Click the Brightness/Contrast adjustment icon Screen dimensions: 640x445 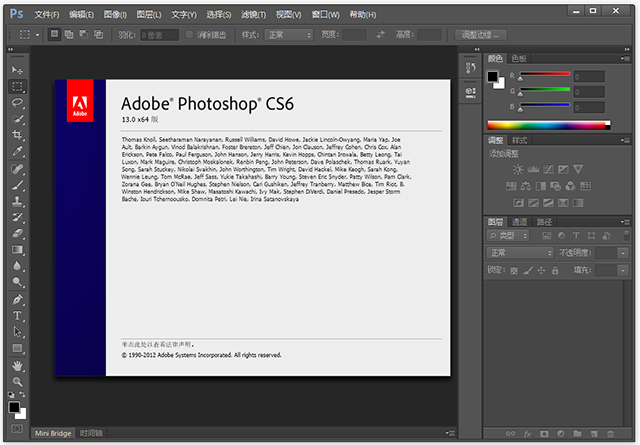tap(517, 170)
